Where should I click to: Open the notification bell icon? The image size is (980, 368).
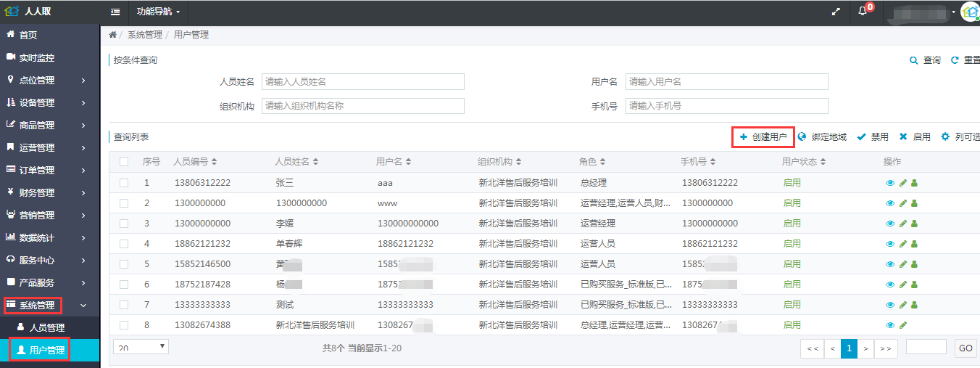863,12
